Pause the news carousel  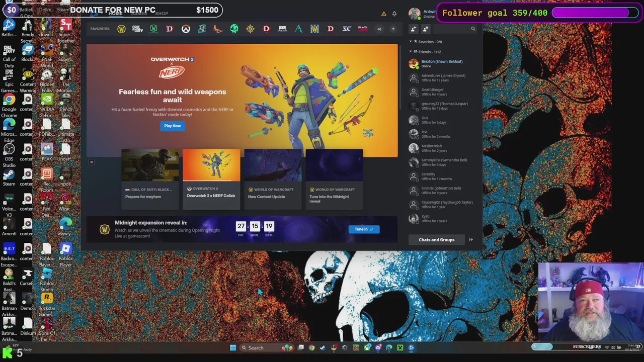(92, 162)
